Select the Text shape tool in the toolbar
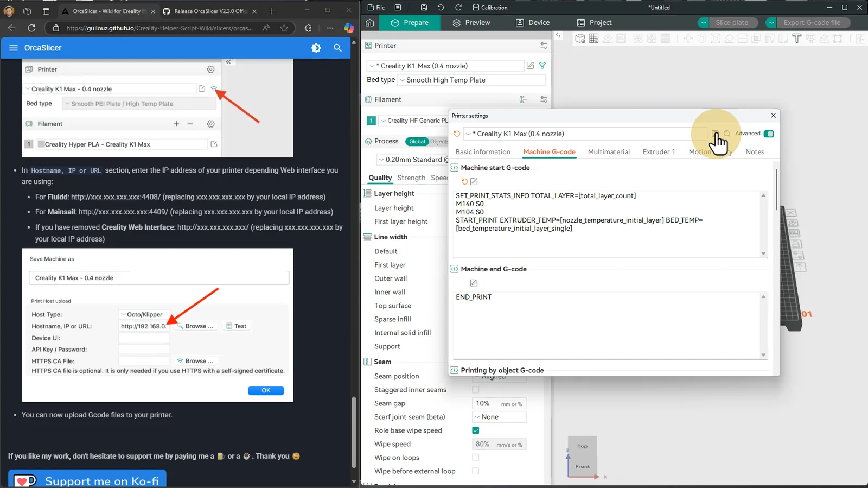 (796, 39)
